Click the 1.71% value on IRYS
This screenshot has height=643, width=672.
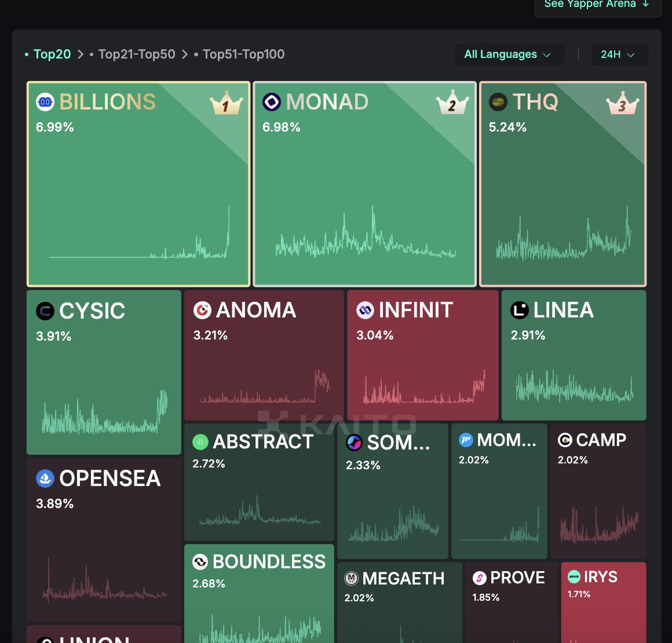coord(579,594)
